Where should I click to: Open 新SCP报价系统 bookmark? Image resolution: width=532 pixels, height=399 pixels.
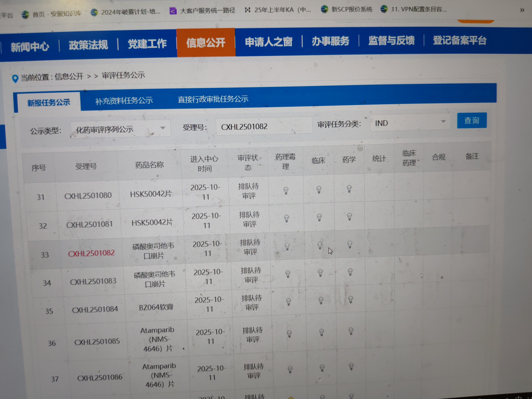[x=347, y=9]
